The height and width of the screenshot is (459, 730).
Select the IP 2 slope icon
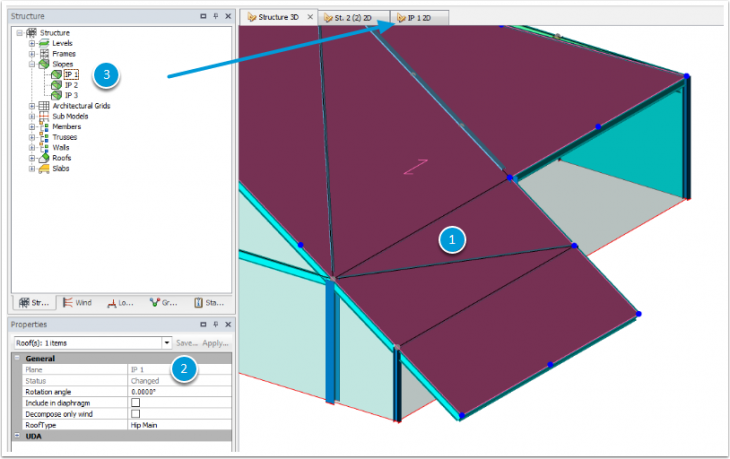coord(56,85)
